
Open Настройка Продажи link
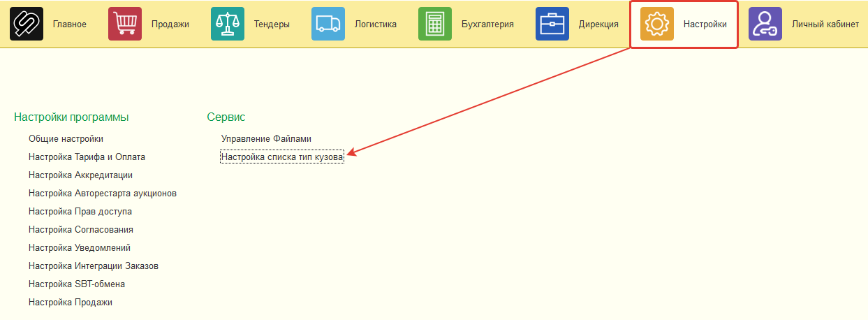tap(71, 303)
